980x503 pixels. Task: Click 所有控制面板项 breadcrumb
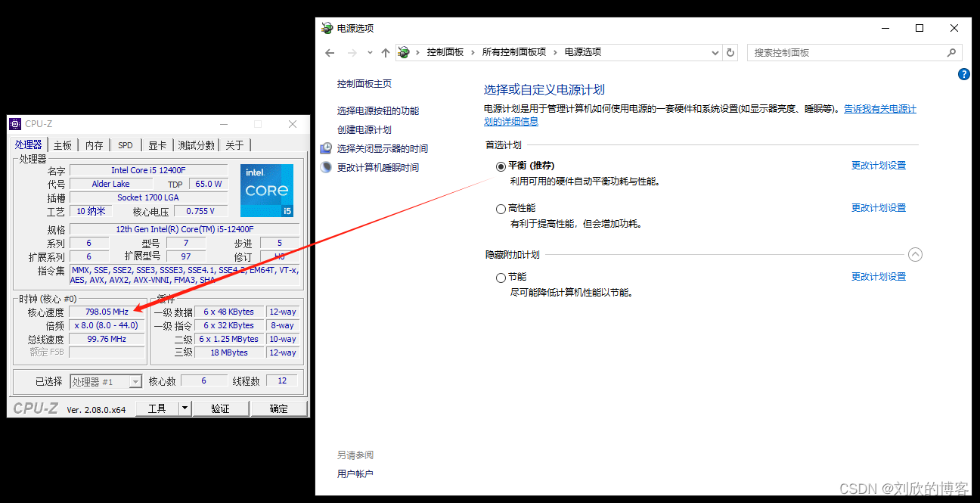[x=514, y=52]
